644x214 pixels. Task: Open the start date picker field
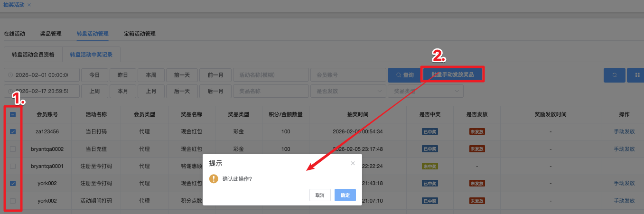coord(41,75)
